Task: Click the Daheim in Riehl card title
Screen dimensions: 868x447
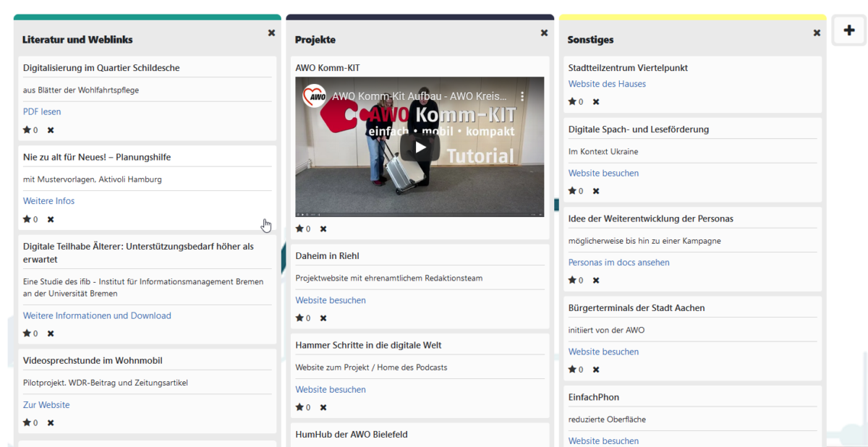Action: (x=328, y=256)
